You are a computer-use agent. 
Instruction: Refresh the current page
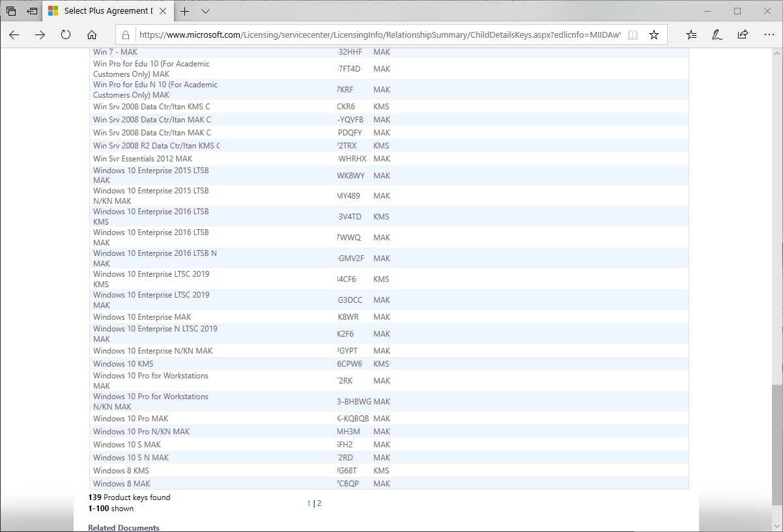(x=66, y=35)
